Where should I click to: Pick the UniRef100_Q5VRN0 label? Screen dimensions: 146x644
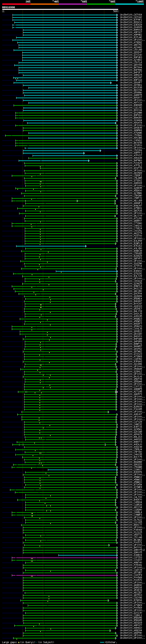pyautogui.click(x=131, y=93)
